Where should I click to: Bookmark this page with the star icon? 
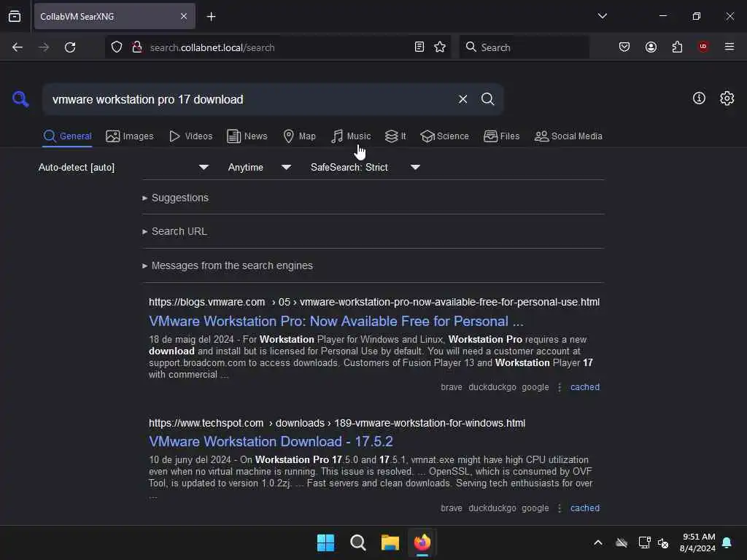[440, 47]
